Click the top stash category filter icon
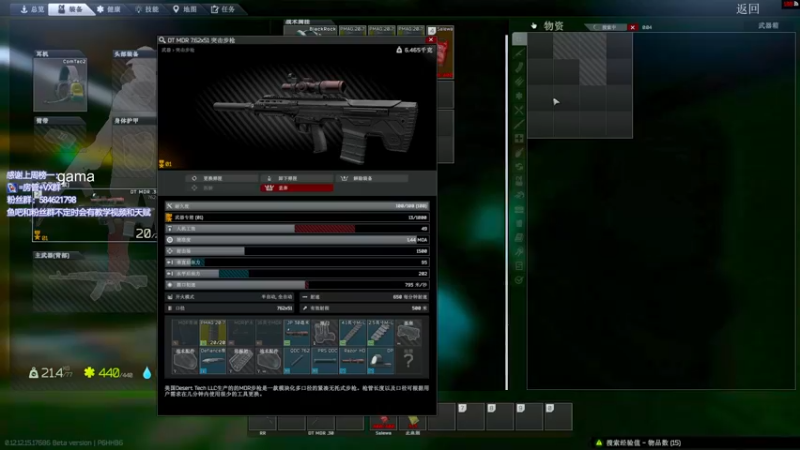Image resolution: width=800 pixels, height=450 pixels. coord(519,39)
